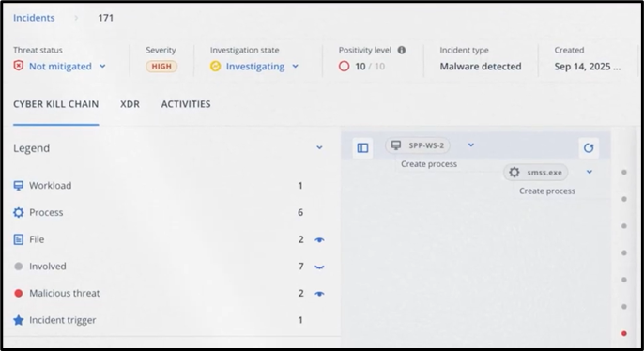Expand the smss.exe node chevron
The image size is (644, 351).
click(590, 172)
